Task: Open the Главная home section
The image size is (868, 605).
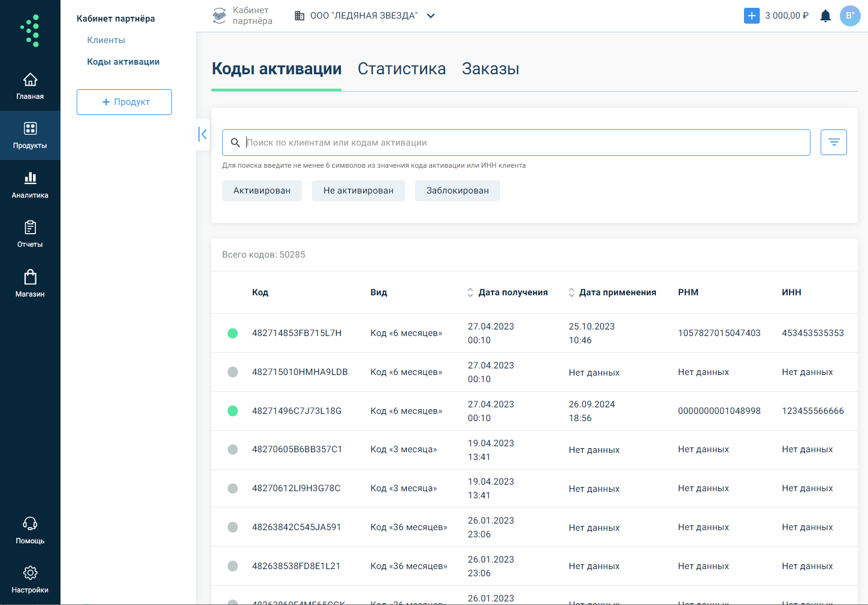Action: pos(30,86)
